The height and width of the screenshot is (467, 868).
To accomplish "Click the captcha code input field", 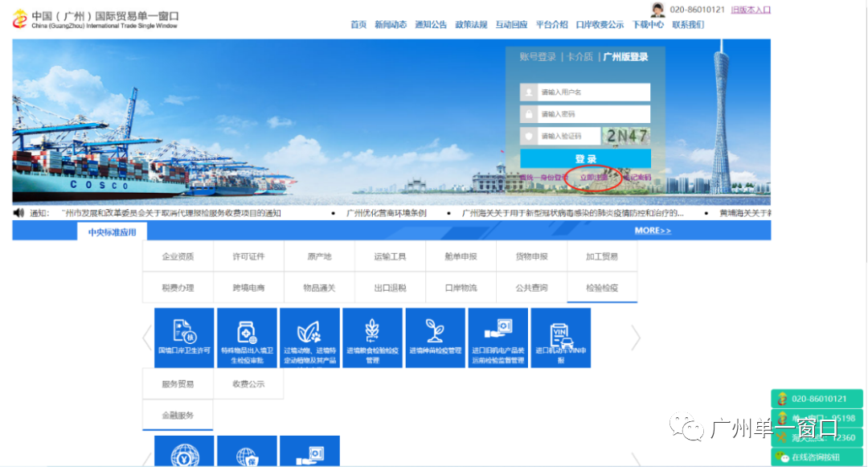I will (x=568, y=136).
